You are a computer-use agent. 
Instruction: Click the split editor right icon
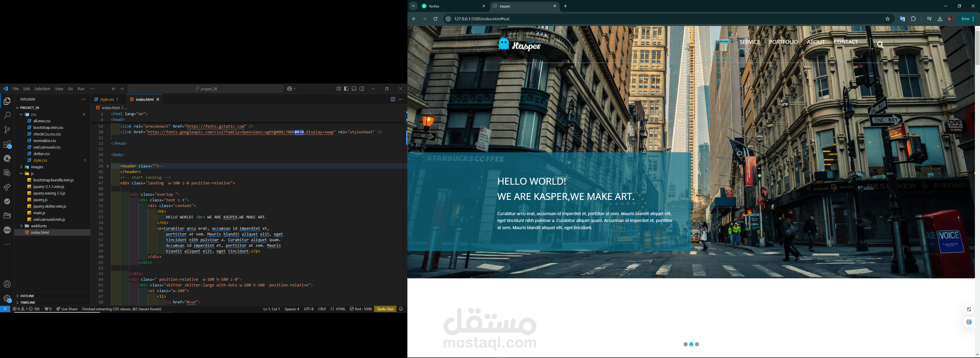(392, 99)
